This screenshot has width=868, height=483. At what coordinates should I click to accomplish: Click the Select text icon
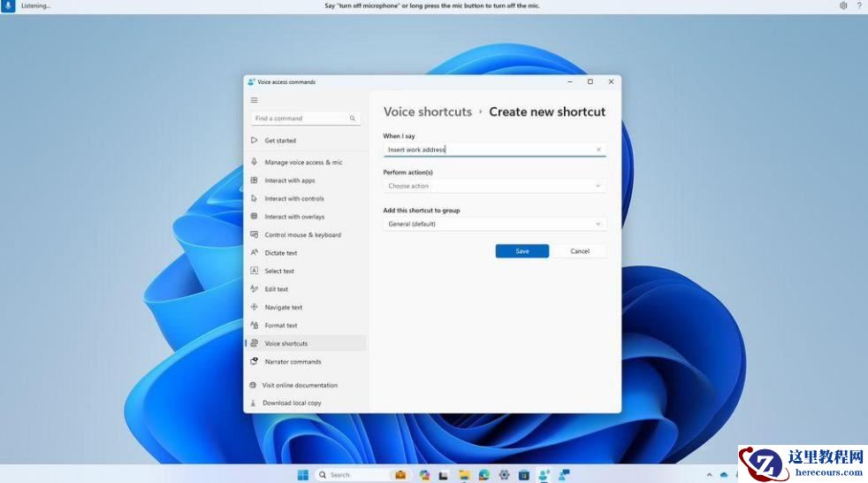point(254,271)
